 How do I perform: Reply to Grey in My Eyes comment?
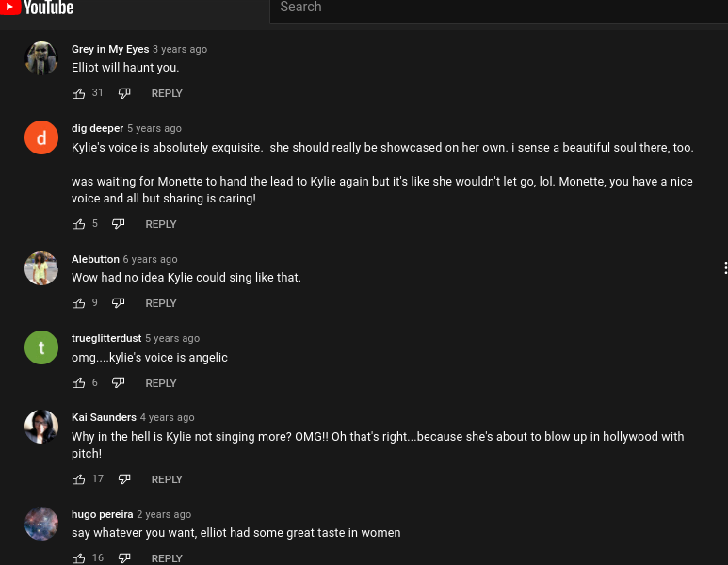pyautogui.click(x=167, y=93)
